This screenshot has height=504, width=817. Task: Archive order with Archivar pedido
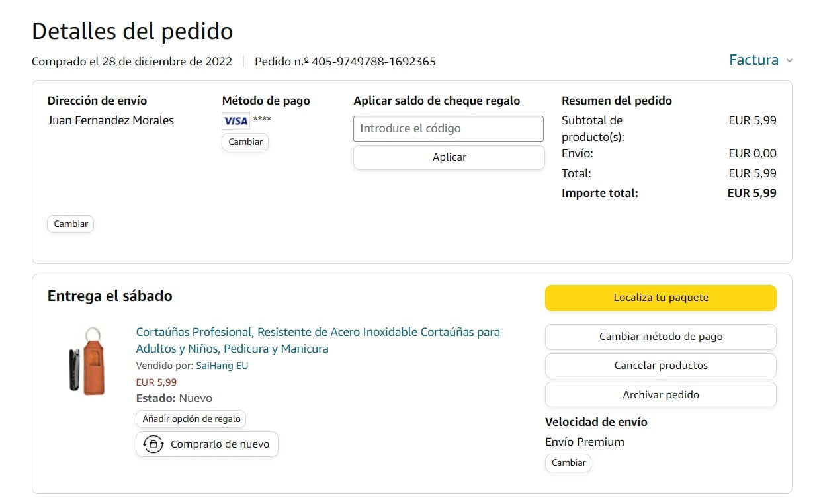(660, 395)
